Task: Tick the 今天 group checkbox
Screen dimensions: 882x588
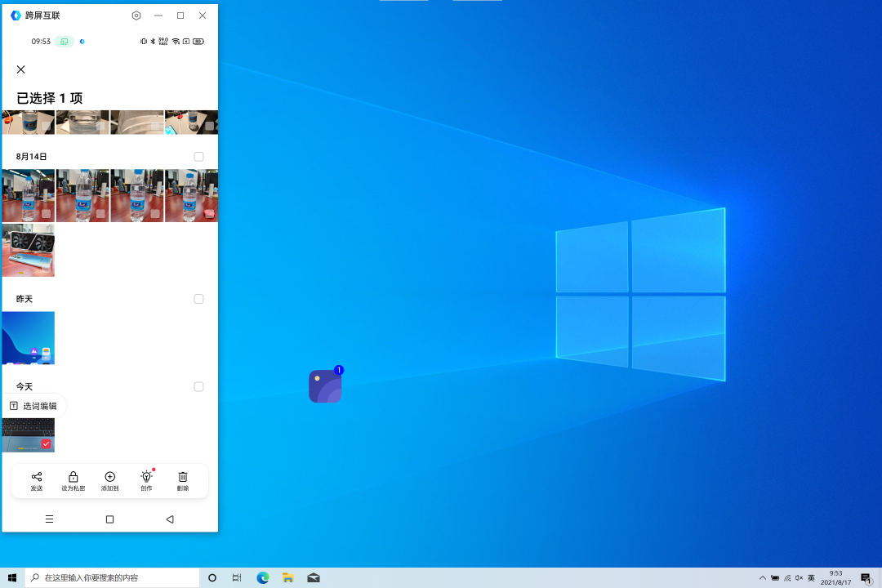Action: [198, 386]
